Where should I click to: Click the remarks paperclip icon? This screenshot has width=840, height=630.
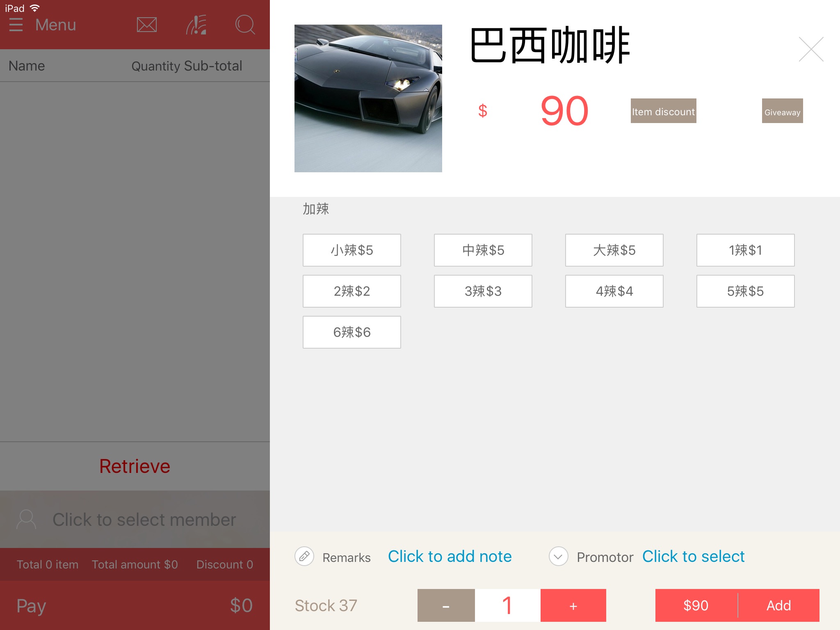pos(304,557)
